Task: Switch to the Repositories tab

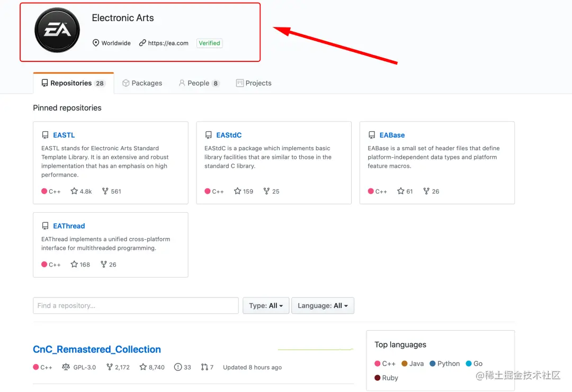Action: (x=73, y=83)
